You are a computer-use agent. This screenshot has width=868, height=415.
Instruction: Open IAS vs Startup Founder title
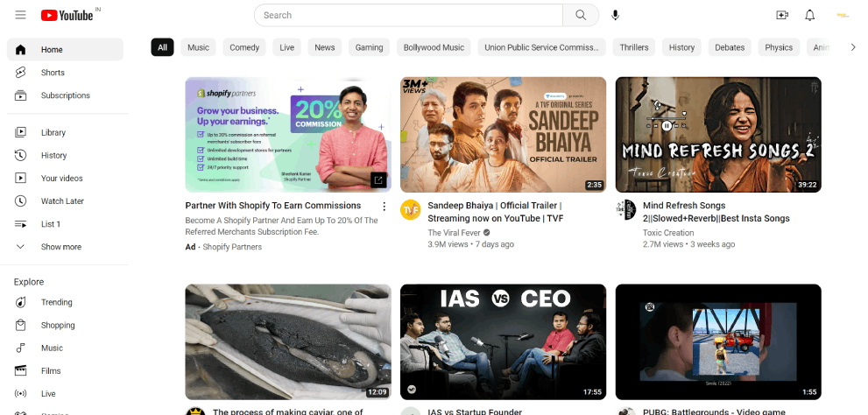tap(475, 411)
